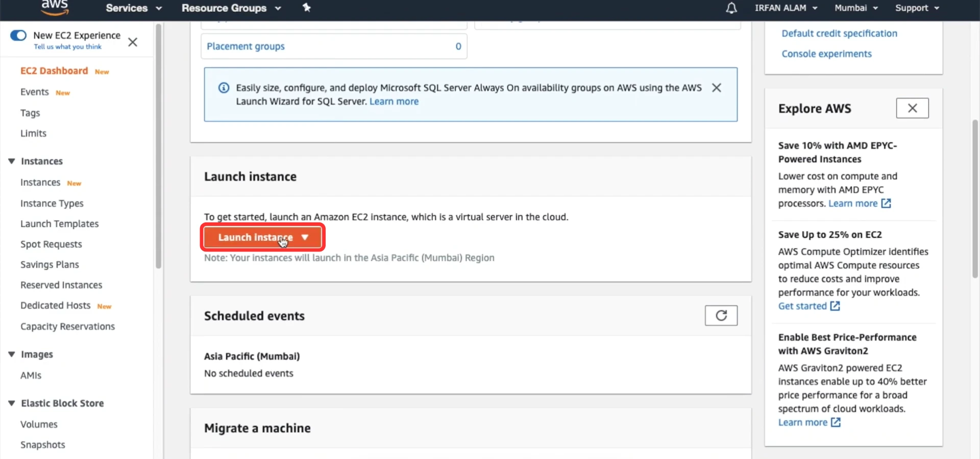Click Get started for Compute Optimizer

pyautogui.click(x=802, y=306)
